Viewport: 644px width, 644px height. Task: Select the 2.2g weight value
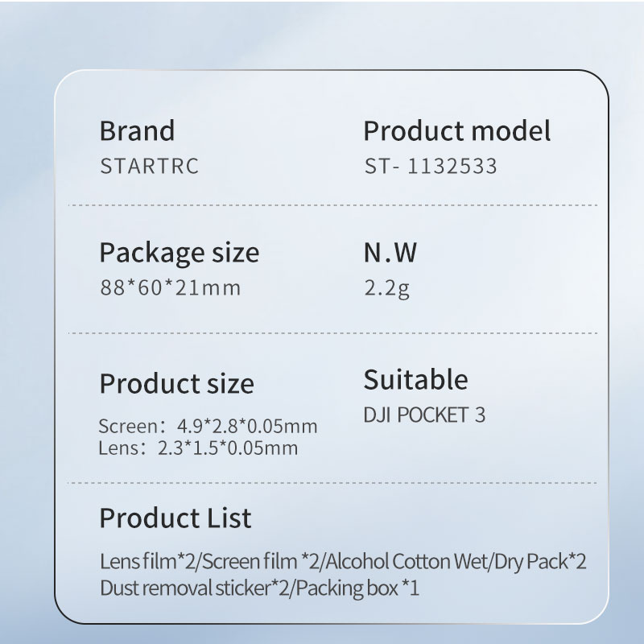387,288
